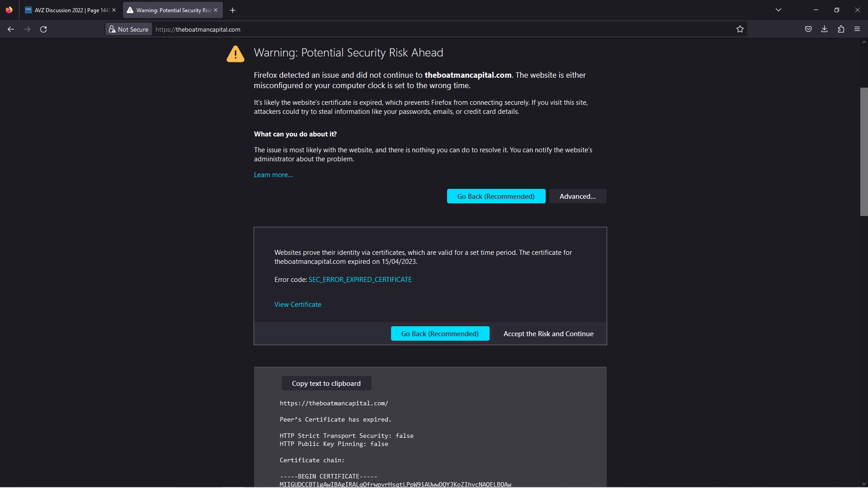Click Accept the Risk and Continue
This screenshot has height=488, width=868.
coord(548,333)
